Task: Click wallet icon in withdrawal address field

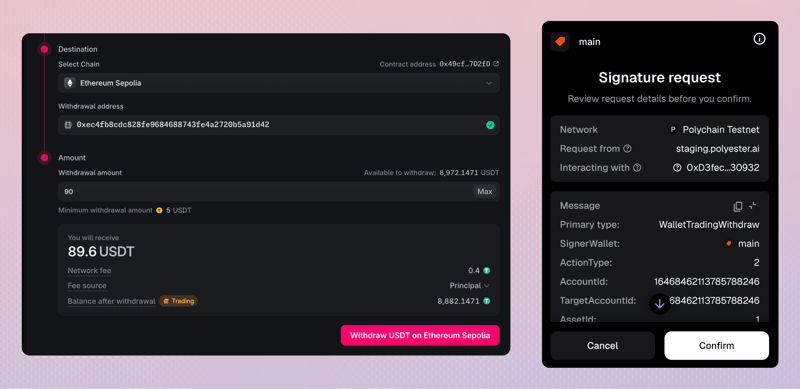Action: click(68, 125)
